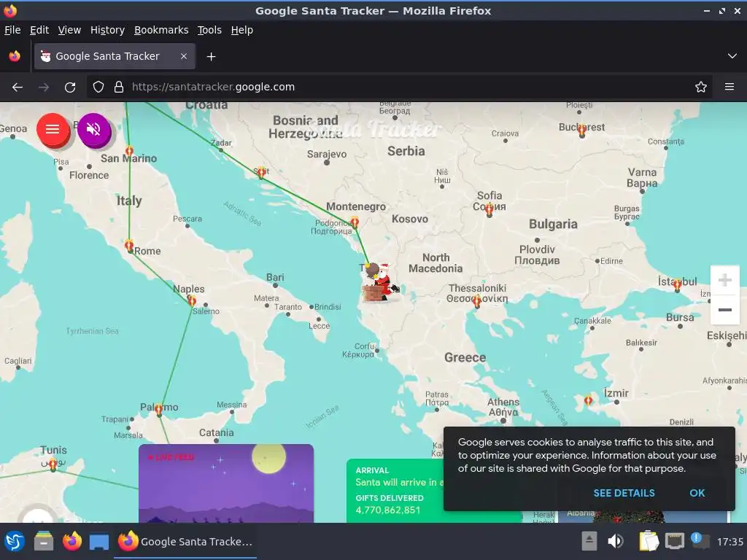
Task: Open the Firefox application menu
Action: 729,87
